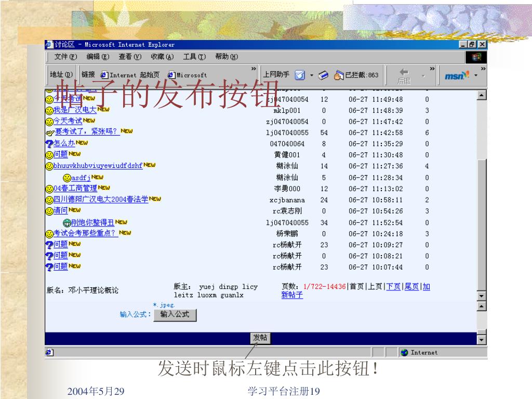532x399 pixels.
Task: Click upper frame scrollbar down arrow
Action: click(x=482, y=296)
